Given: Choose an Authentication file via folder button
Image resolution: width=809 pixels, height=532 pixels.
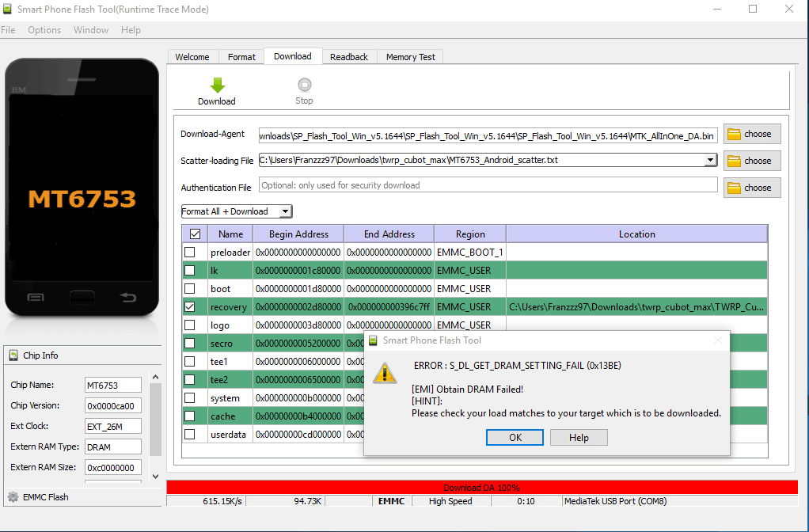Looking at the screenshot, I should pos(752,188).
